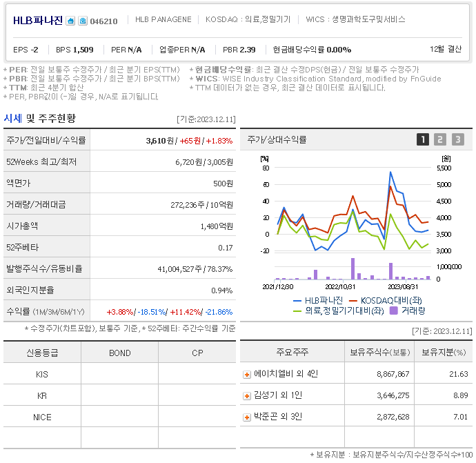Switch to chart tab 3
This screenshot has width=476, height=463.
[x=458, y=139]
